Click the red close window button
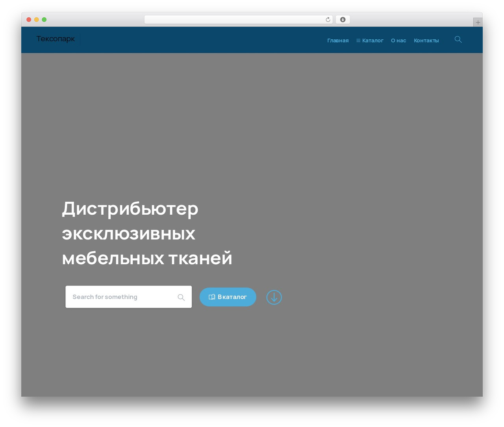This screenshot has height=427, width=504. click(29, 20)
